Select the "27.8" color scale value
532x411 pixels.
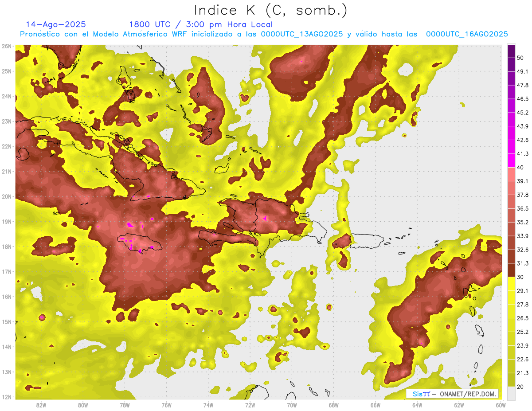point(523,304)
